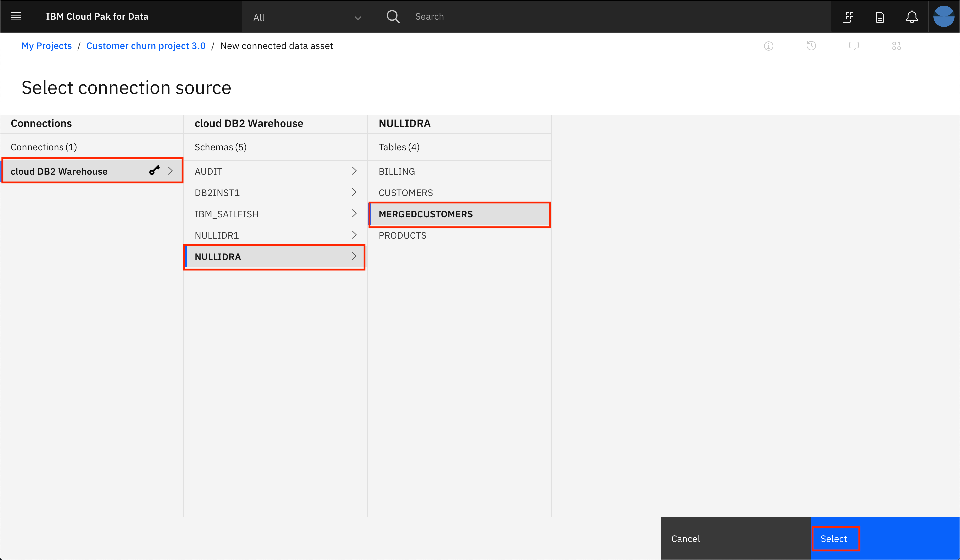960x560 pixels.
Task: Click the activity history clock icon
Action: [811, 45]
